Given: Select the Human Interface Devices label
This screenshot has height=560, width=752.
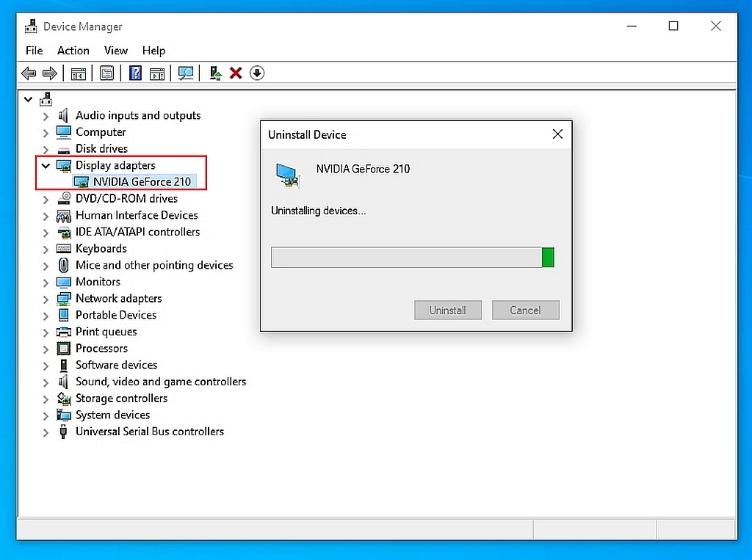Looking at the screenshot, I should (137, 215).
